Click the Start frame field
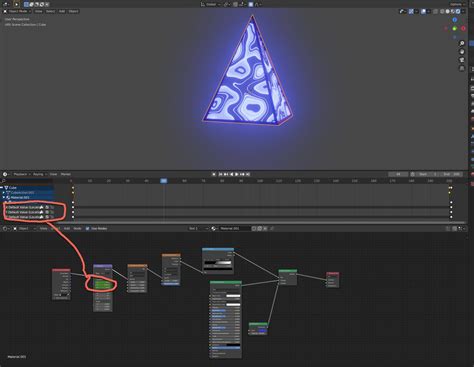This screenshot has width=474, height=367. tap(427, 174)
